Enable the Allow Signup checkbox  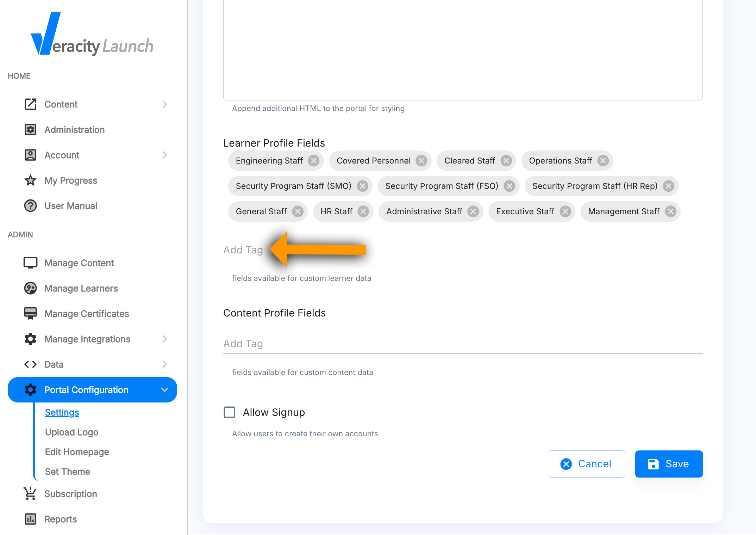(230, 412)
